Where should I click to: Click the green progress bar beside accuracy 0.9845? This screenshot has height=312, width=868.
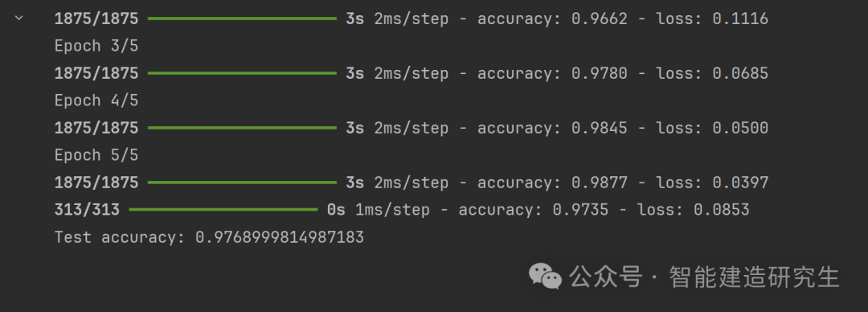[242, 128]
